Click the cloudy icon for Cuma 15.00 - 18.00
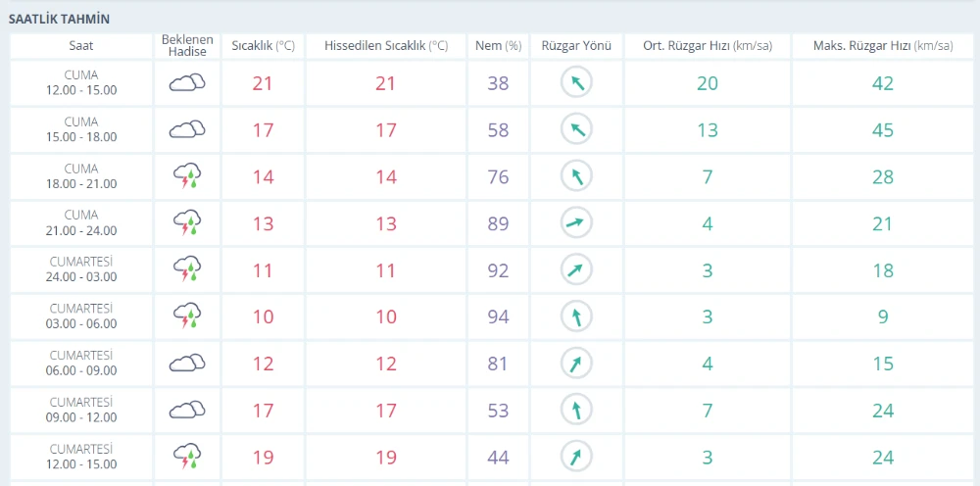 pos(186,129)
